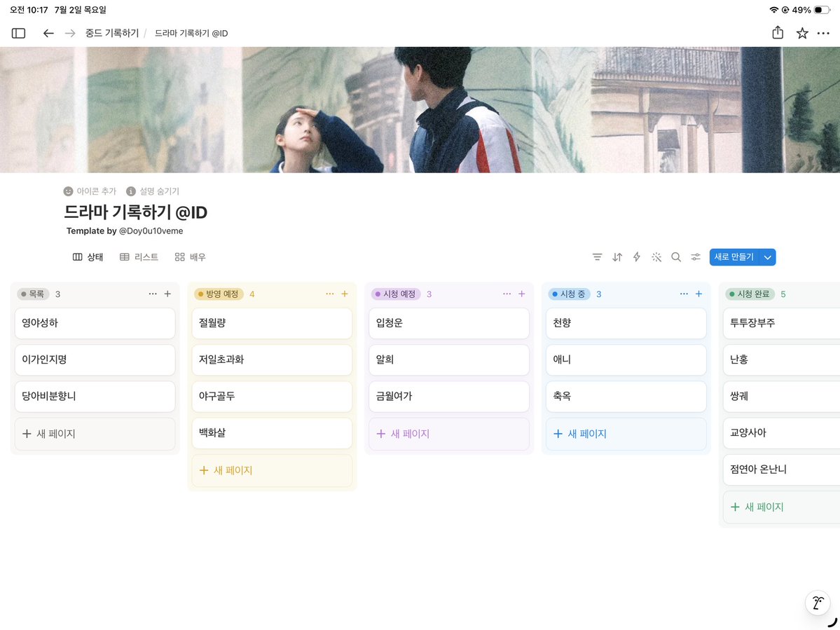This screenshot has width=840, height=630.
Task: Click the green 시청 완료 status tag
Action: click(x=750, y=294)
